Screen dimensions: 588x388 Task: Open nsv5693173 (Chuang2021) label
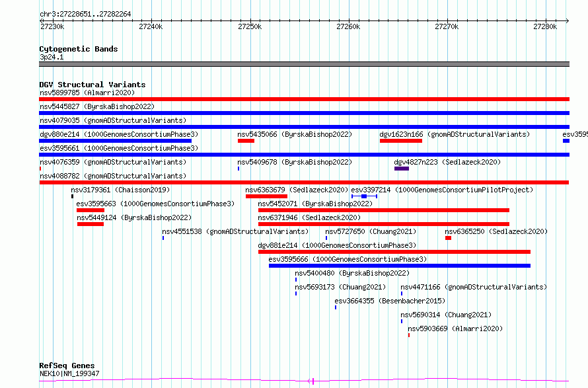point(340,287)
